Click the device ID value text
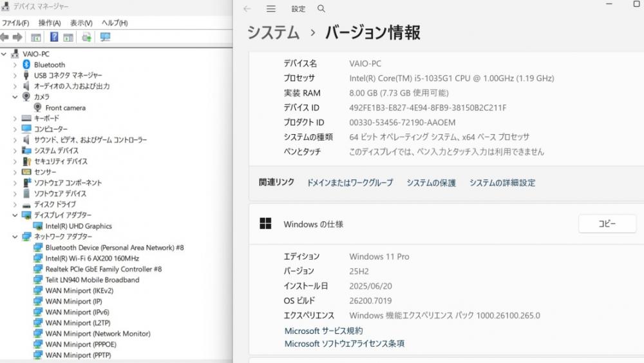Screen dimensions: 644x363 click(428, 108)
